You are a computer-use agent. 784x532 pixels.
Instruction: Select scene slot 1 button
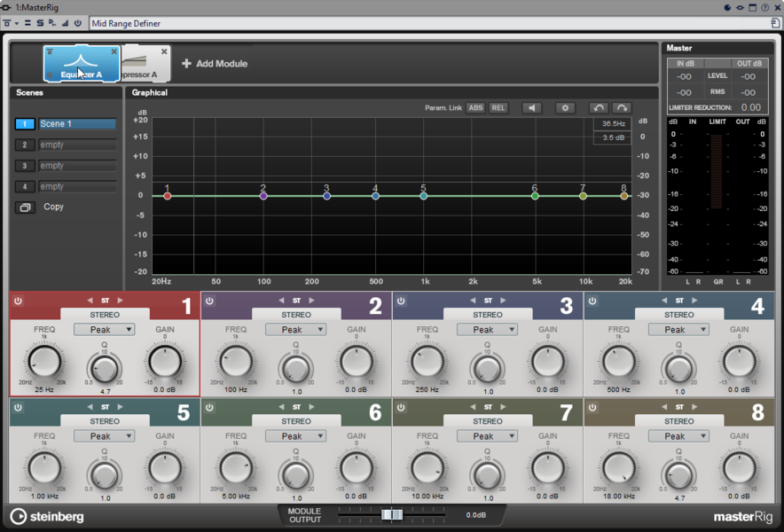tap(25, 124)
